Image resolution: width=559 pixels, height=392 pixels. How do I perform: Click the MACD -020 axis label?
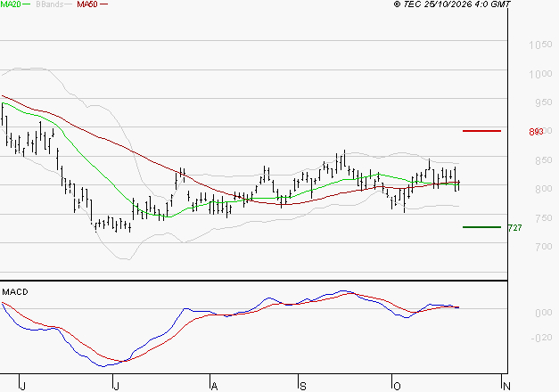[541, 338]
